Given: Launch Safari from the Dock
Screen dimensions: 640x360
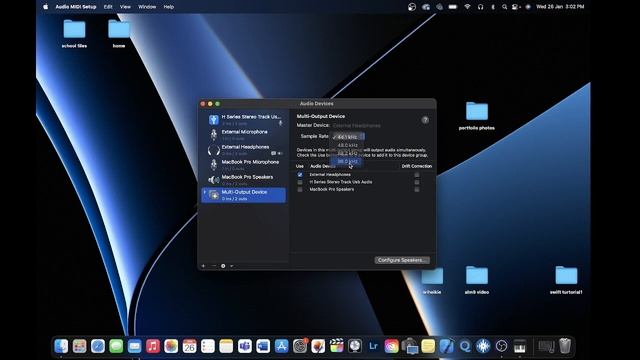Looking at the screenshot, I should 98,346.
